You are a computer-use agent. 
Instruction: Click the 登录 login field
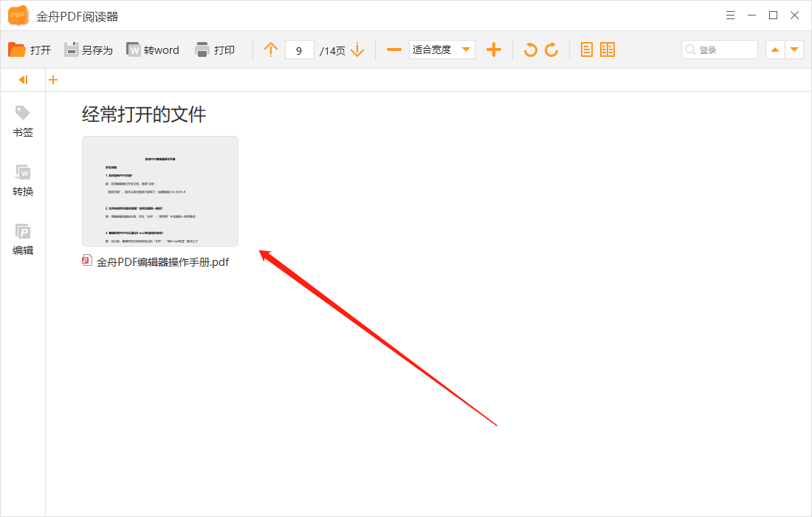click(x=719, y=49)
